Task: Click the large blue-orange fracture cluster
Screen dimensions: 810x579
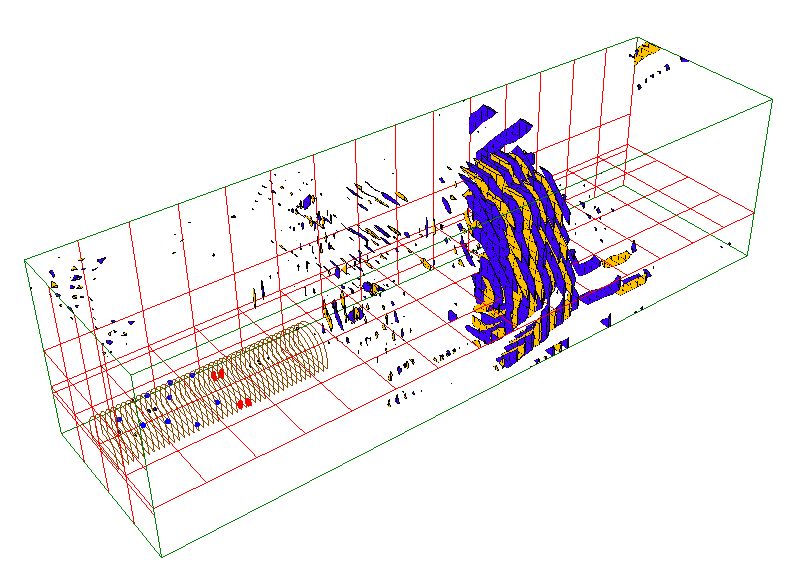Action: tap(515, 240)
